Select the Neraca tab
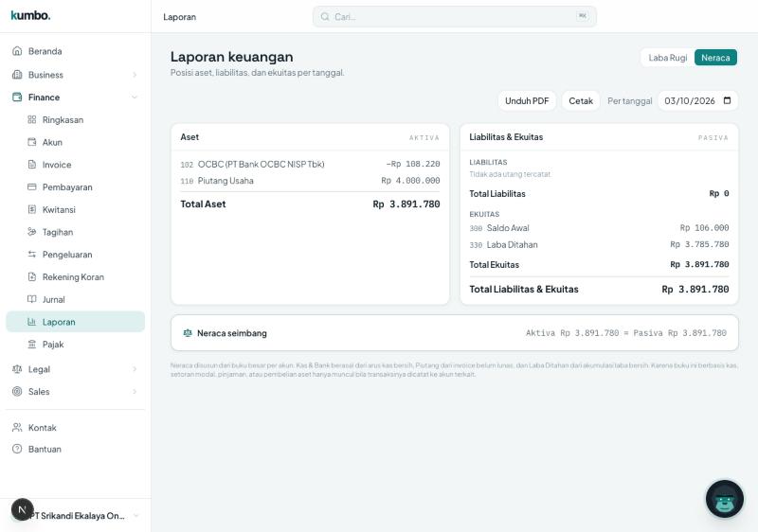Image resolution: width=758 pixels, height=532 pixels. (715, 58)
